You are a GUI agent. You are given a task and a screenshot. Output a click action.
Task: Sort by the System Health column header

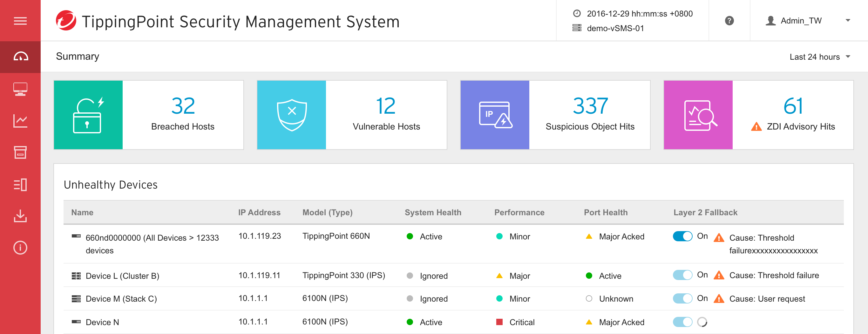pyautogui.click(x=433, y=212)
